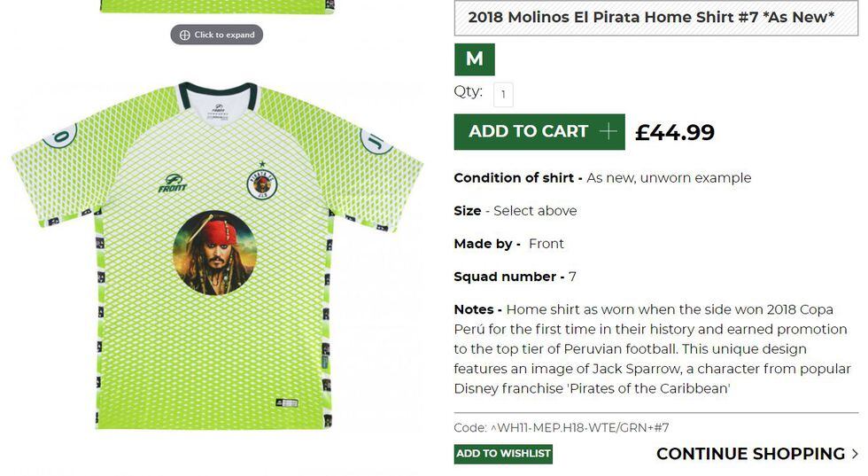The width and height of the screenshot is (868, 476).
Task: Click the product code text
Action: 562,427
